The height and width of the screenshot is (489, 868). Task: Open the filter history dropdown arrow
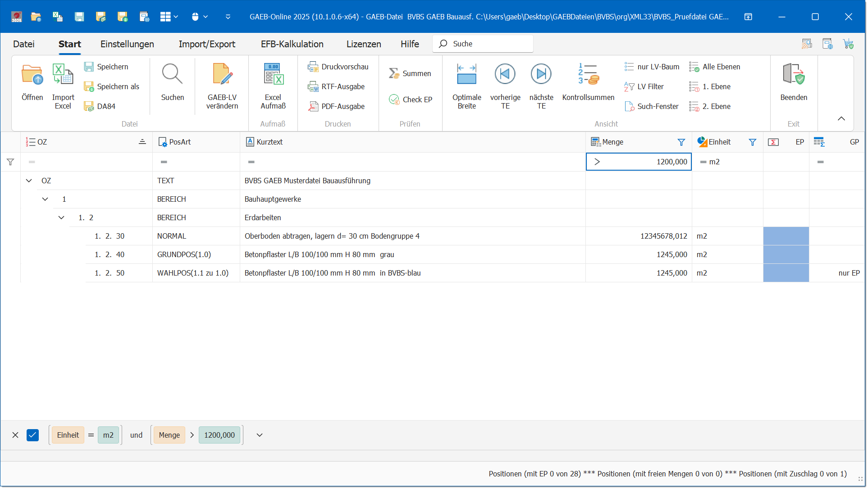(260, 435)
